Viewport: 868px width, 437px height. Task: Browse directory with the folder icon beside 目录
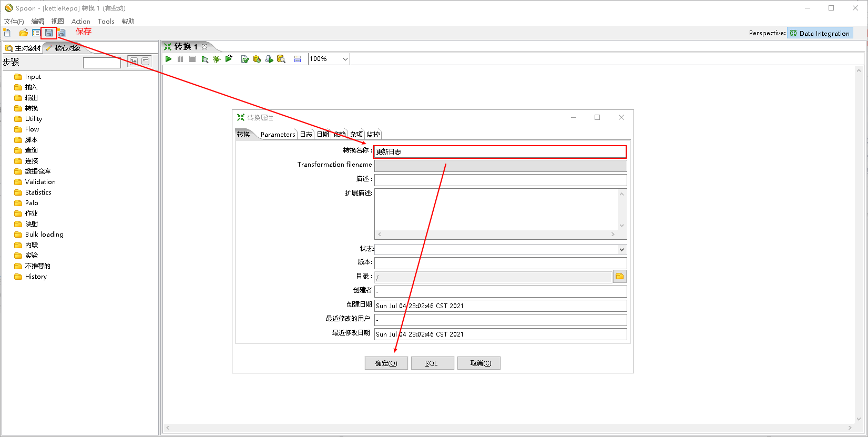pos(620,277)
